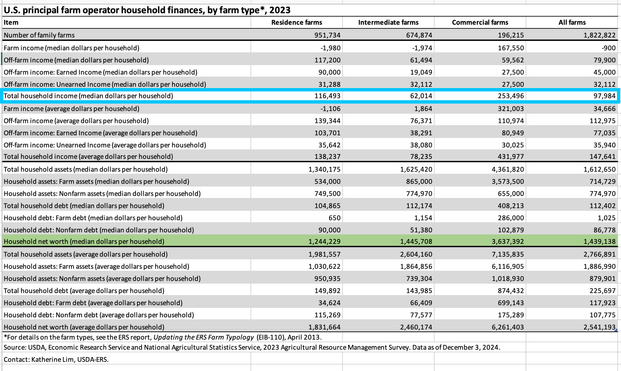Select the median farm income value -1,980
Image resolution: width=621 pixels, height=371 pixels.
click(x=330, y=48)
